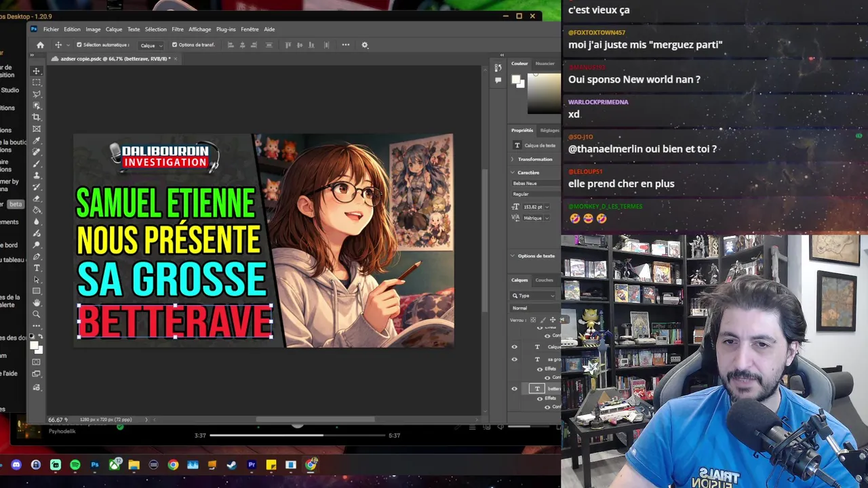Open the options bar settings gear
868x488 pixels.
click(x=365, y=45)
